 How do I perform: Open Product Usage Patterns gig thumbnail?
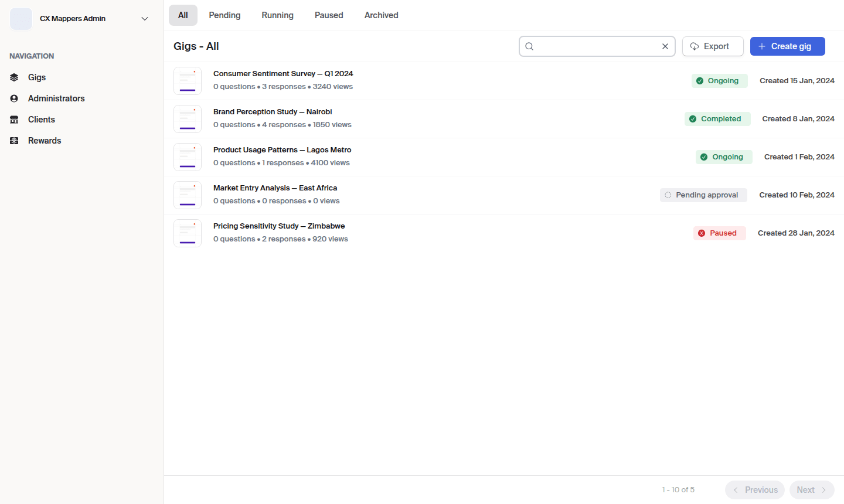188,157
